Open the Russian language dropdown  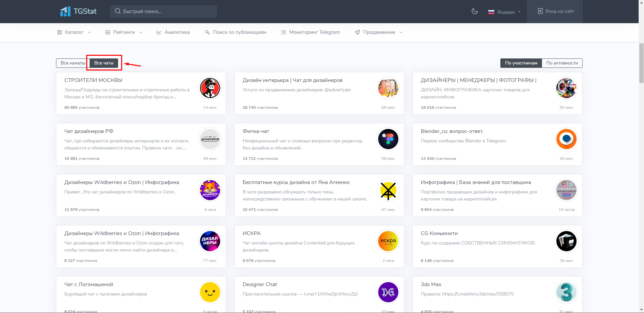[504, 12]
